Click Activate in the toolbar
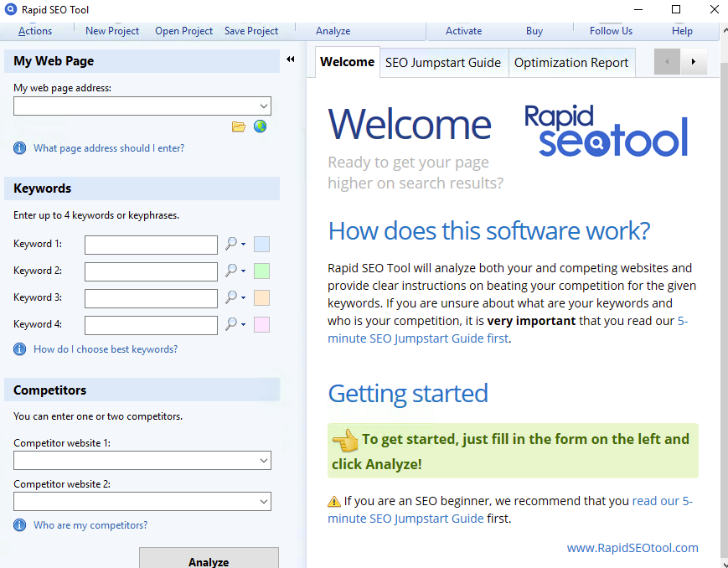The height and width of the screenshot is (568, 728). pos(464,31)
